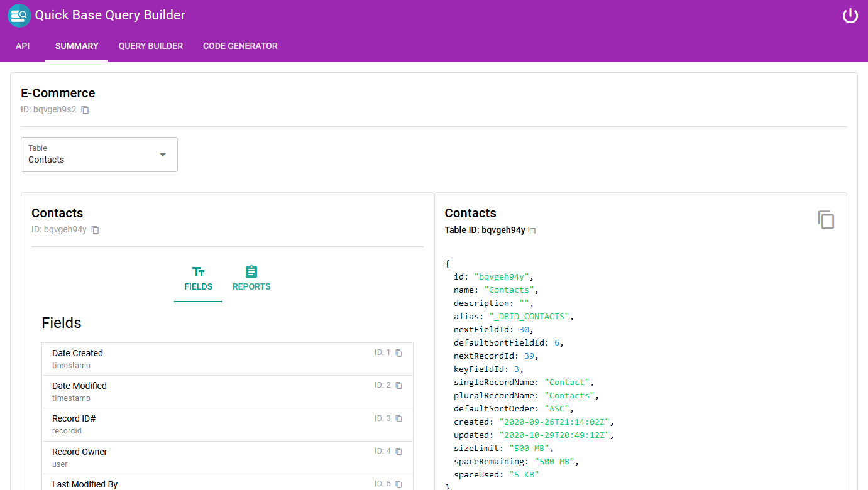Switch to the REPORTS tab
Image resolution: width=868 pixels, height=490 pixels.
coord(251,279)
